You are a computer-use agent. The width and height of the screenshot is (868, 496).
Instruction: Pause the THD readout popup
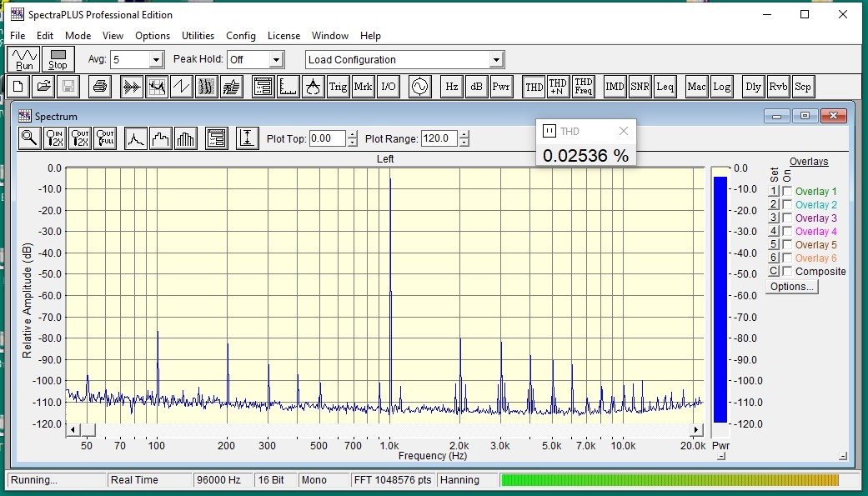click(x=549, y=131)
